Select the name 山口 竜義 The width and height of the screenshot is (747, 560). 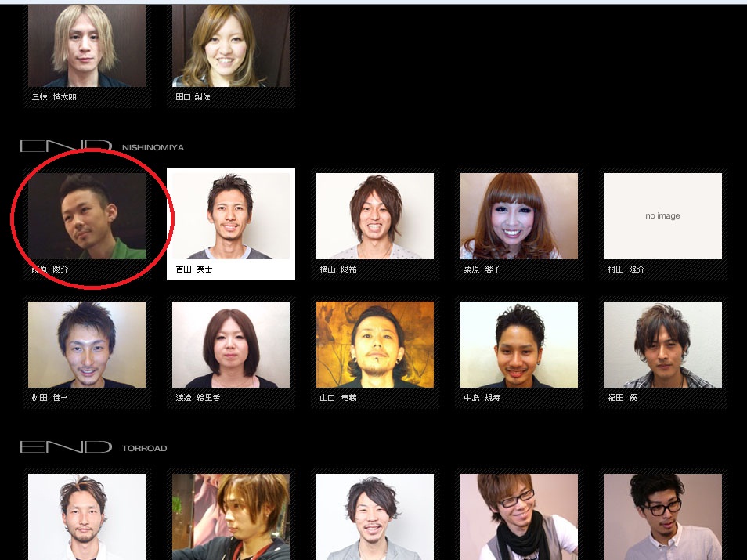pos(338,397)
